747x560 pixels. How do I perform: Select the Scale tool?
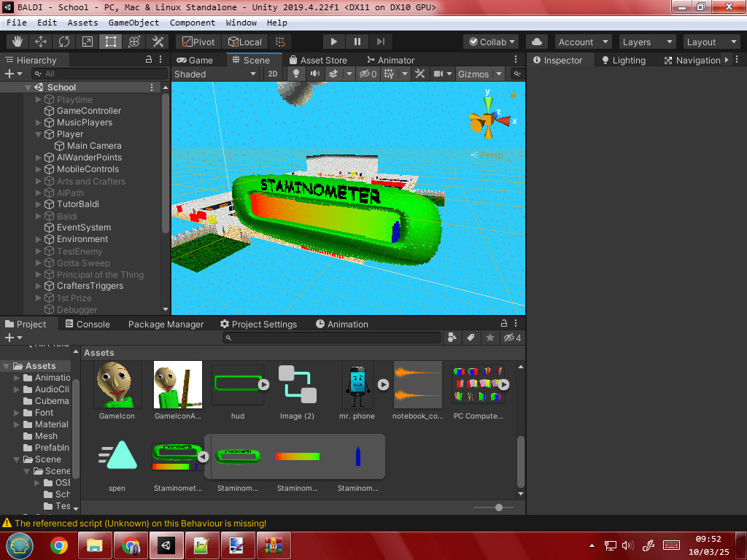[x=88, y=42]
